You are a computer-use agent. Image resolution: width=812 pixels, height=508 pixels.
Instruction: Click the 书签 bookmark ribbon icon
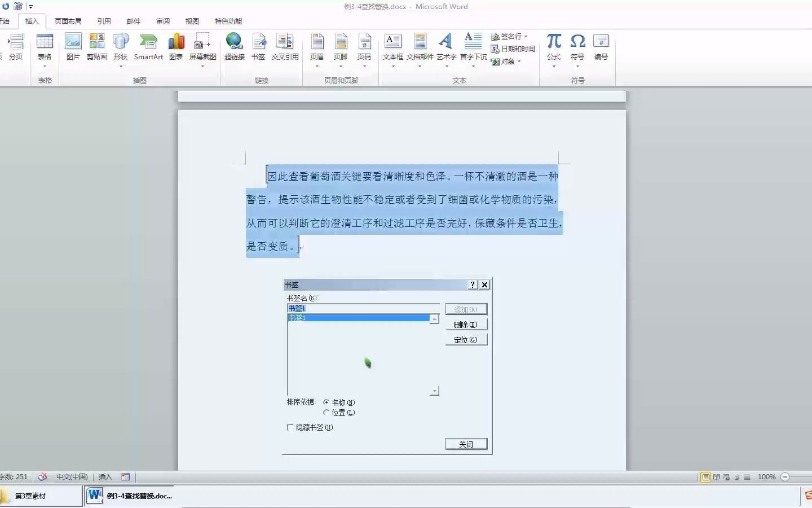click(258, 47)
